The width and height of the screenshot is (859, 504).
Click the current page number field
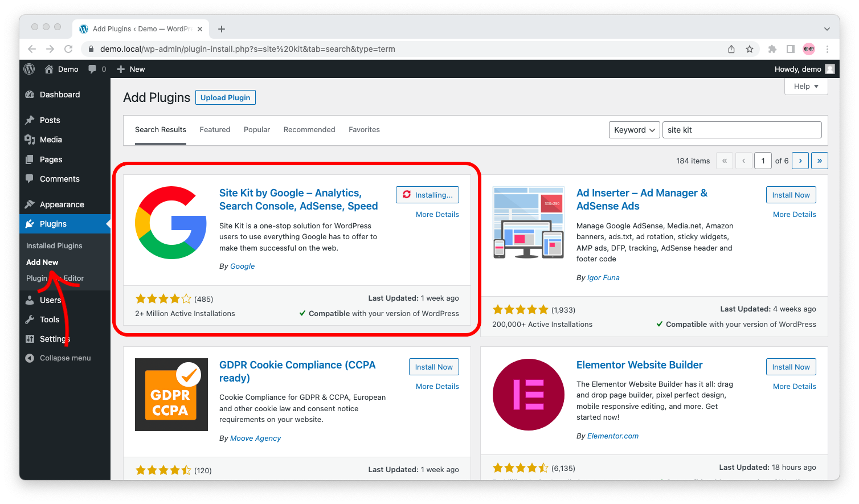(763, 161)
